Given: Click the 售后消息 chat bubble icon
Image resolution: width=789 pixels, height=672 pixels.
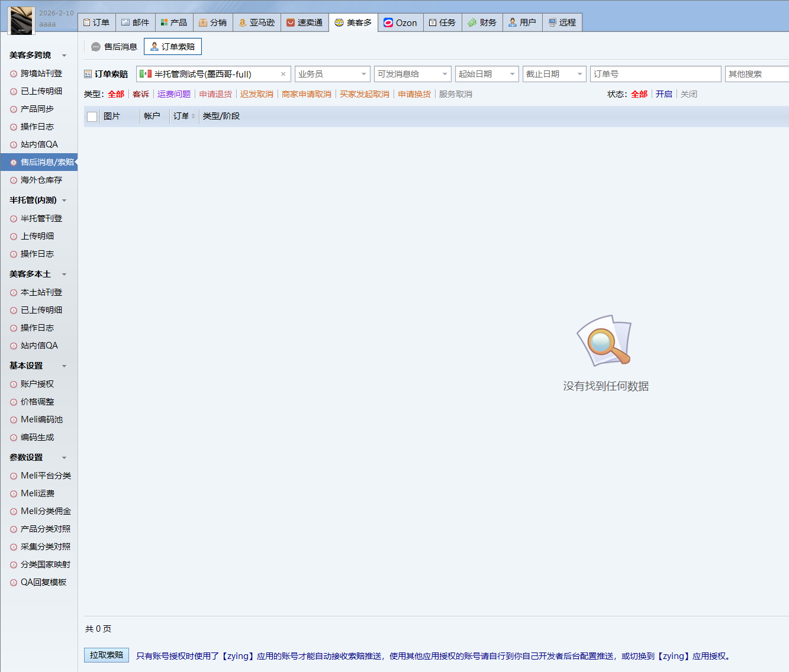Looking at the screenshot, I should click(x=96, y=47).
